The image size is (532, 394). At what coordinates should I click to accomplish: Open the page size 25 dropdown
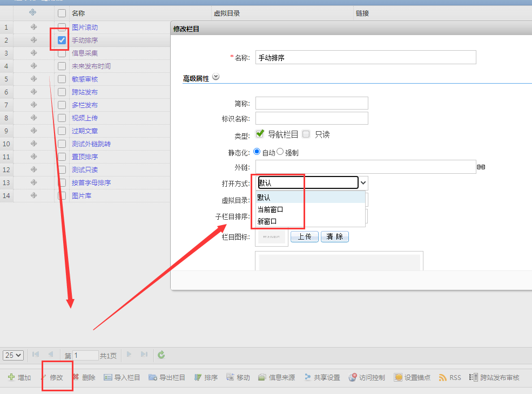click(14, 355)
